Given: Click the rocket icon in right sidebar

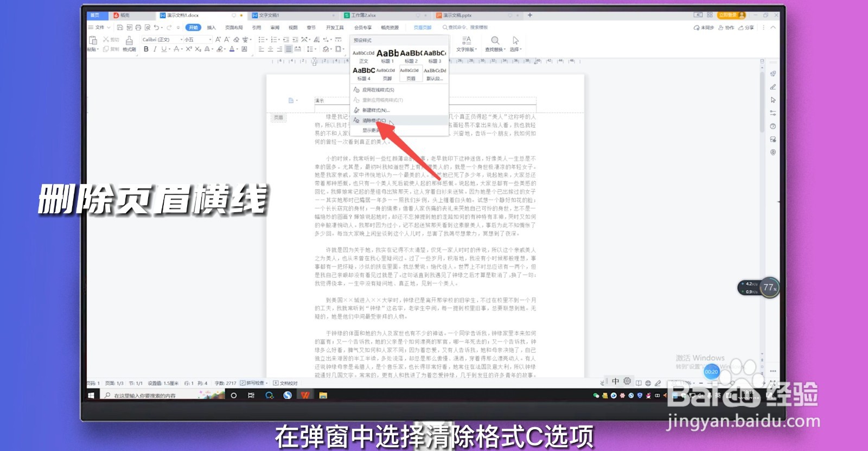Looking at the screenshot, I should tap(773, 74).
